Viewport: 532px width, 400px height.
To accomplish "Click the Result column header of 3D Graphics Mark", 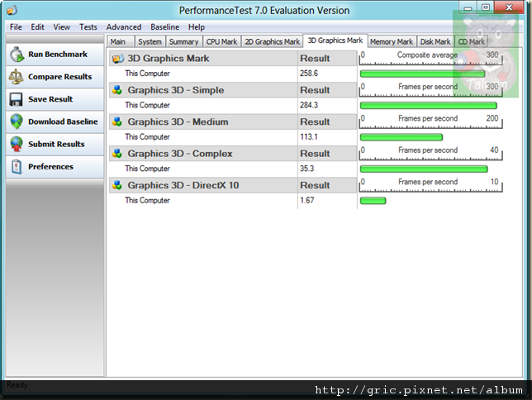I will 315,59.
